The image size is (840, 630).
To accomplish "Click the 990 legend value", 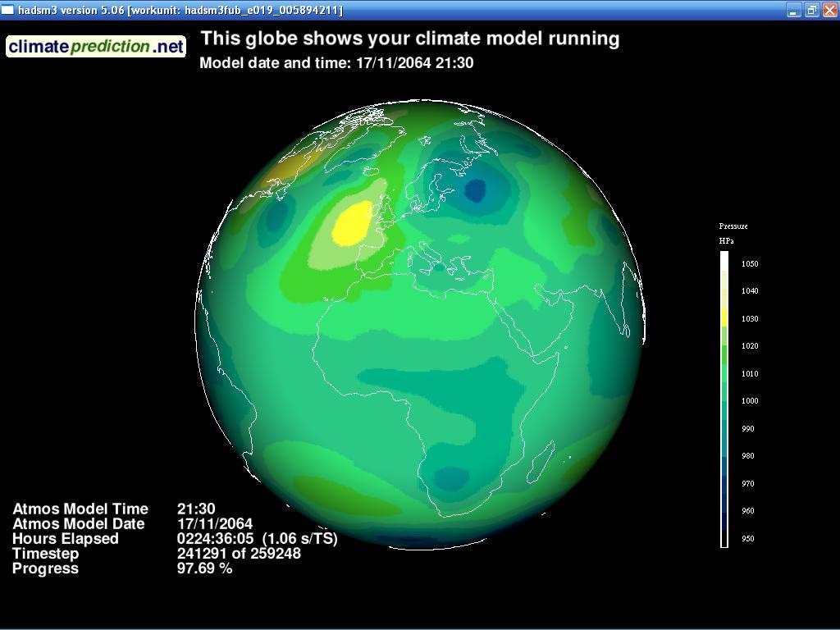I will click(x=748, y=428).
